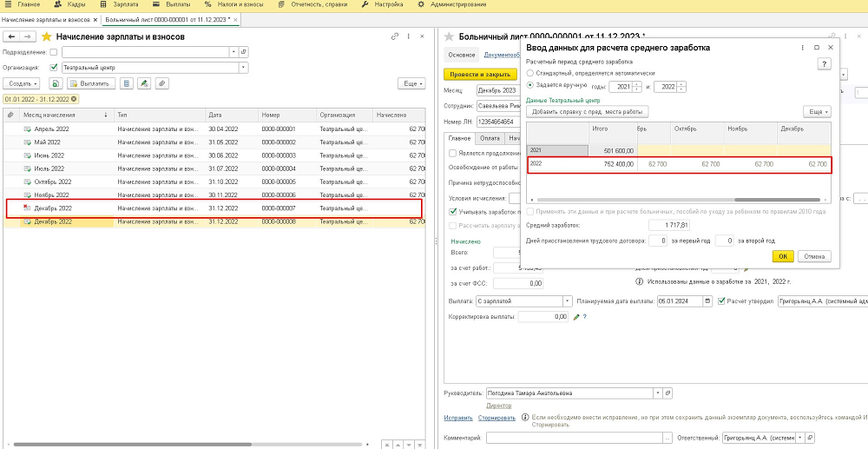Click pencil icon next to Корректировка выплаты
Viewport: 868px width, 449px height.
point(575,317)
